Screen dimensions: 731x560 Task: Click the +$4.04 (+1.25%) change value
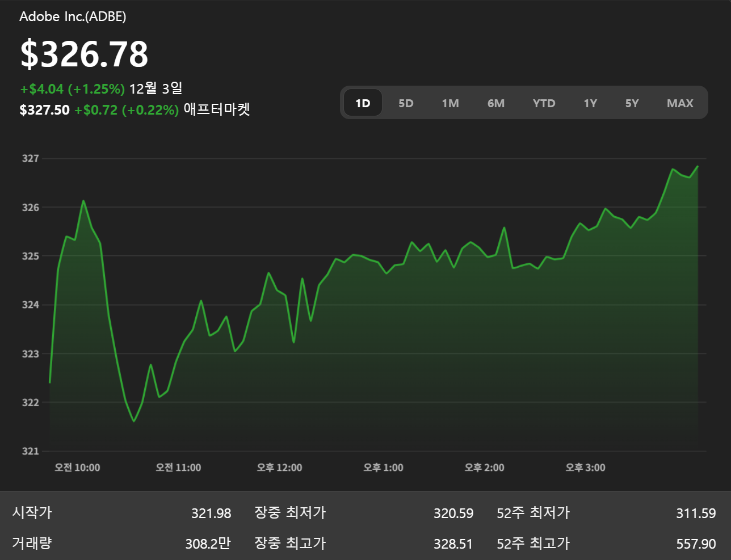(x=72, y=89)
